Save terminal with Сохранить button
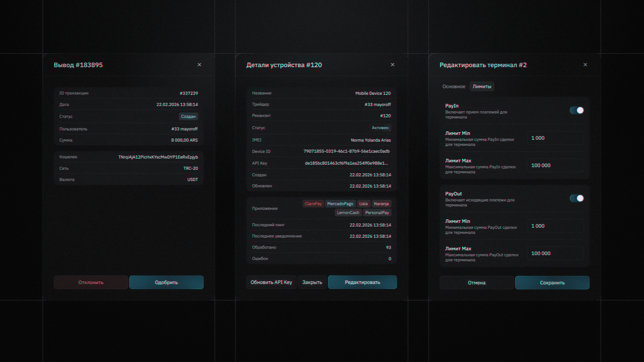 click(x=552, y=283)
